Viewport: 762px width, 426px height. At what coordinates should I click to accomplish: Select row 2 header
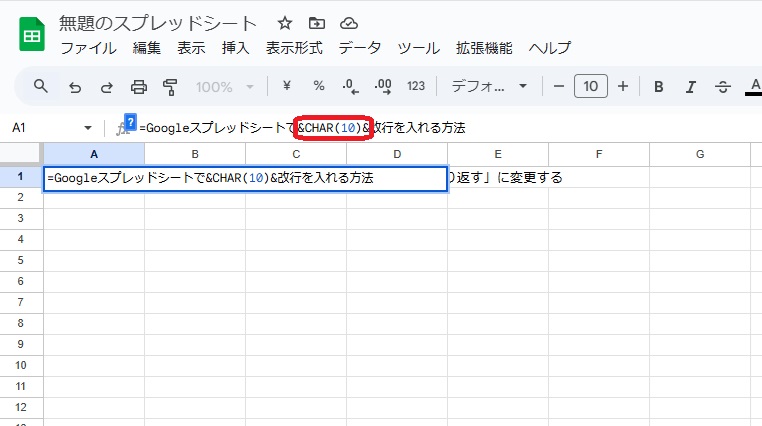pos(20,197)
